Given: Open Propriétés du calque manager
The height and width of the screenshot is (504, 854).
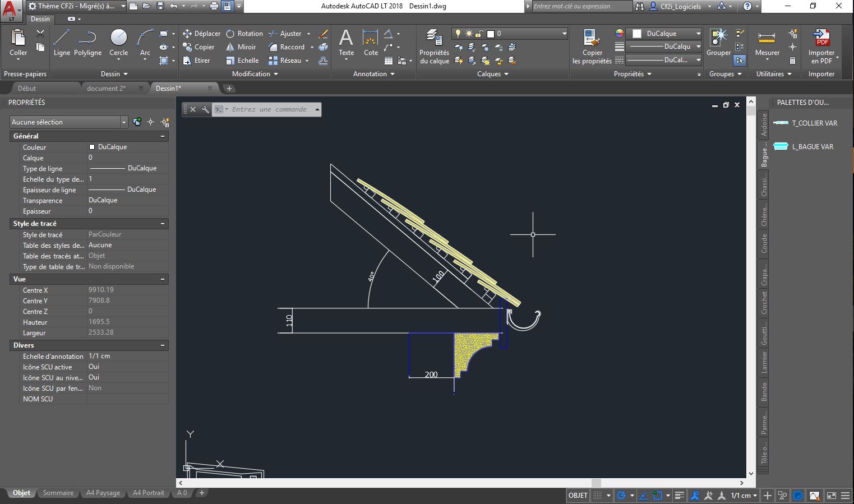Looking at the screenshot, I should [434, 47].
